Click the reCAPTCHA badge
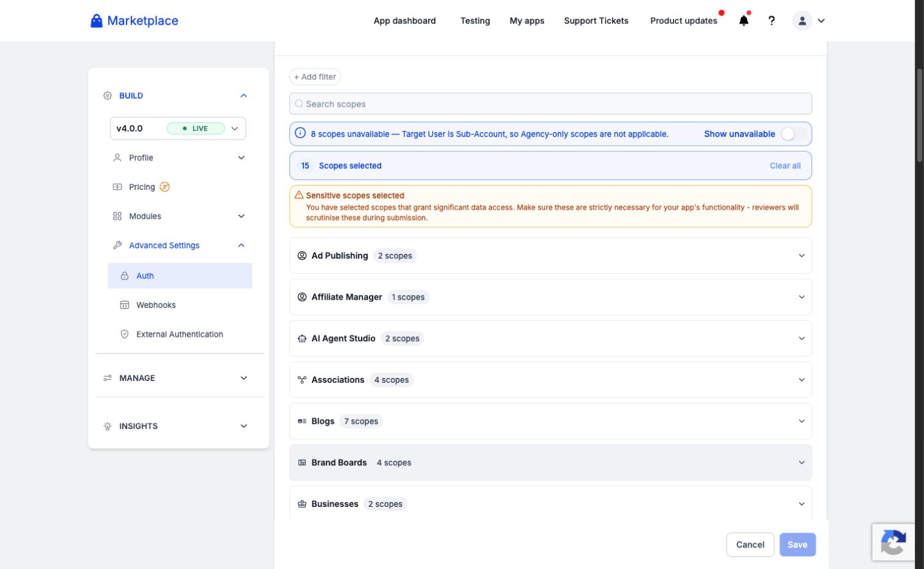Image resolution: width=924 pixels, height=569 pixels. click(x=893, y=542)
